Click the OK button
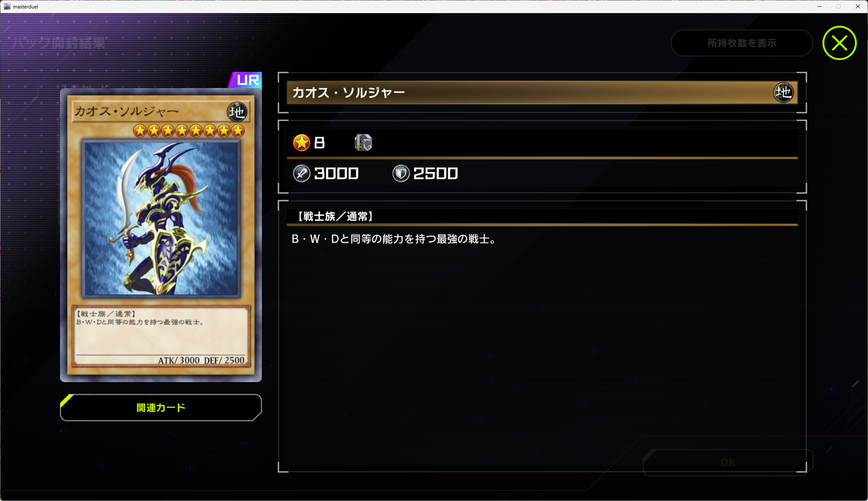 [x=728, y=462]
